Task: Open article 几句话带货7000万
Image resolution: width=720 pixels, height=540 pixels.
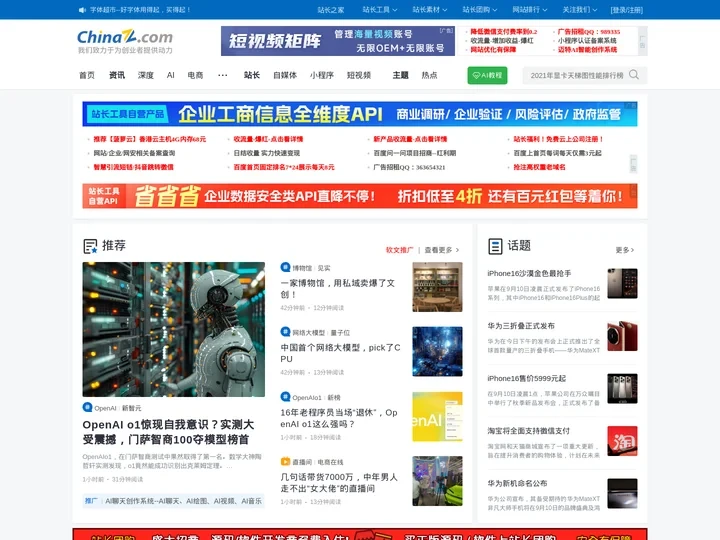Action: (339, 483)
